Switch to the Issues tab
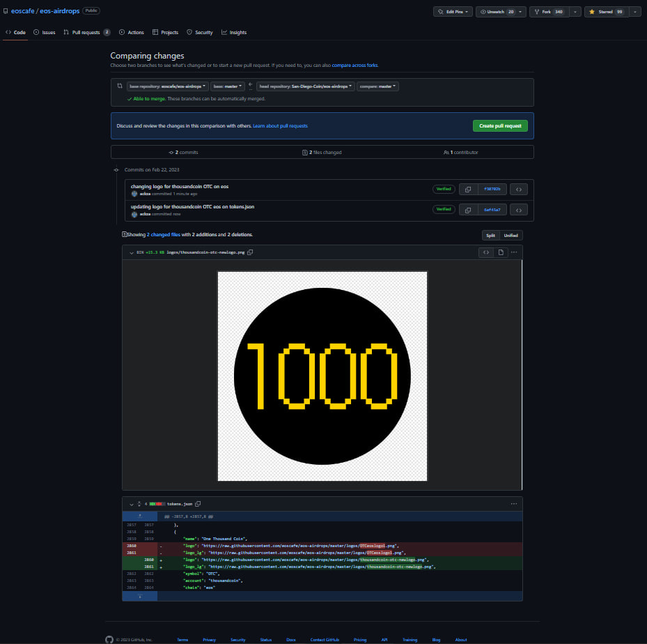Viewport: 647px width, 644px height. 44,32
